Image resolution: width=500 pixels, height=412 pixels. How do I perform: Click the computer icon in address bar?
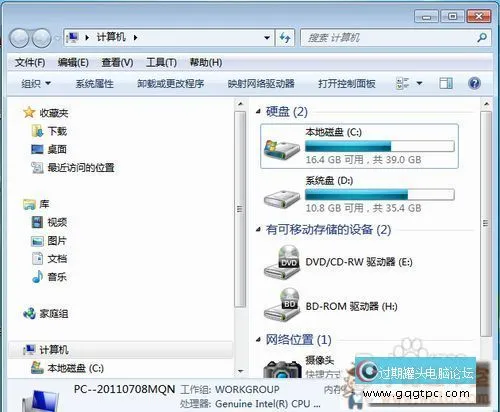click(72, 38)
